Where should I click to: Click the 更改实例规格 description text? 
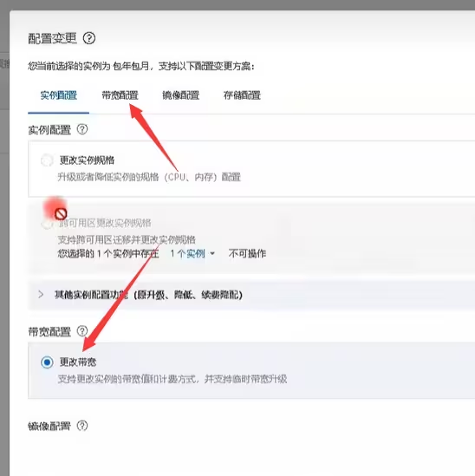149,177
